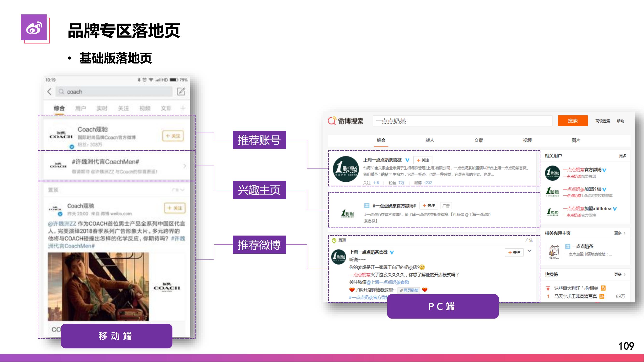
Task: Open the Coach logo avatar in recommended account
Action: [x=61, y=135]
